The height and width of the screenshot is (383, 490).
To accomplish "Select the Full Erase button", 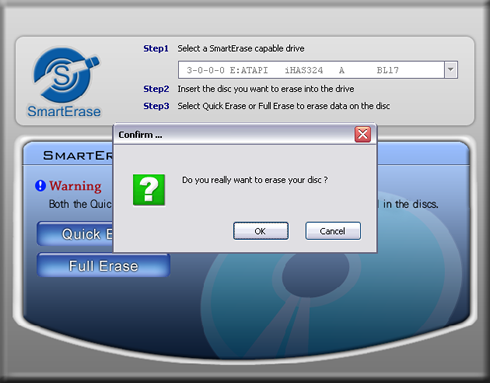I will (103, 266).
